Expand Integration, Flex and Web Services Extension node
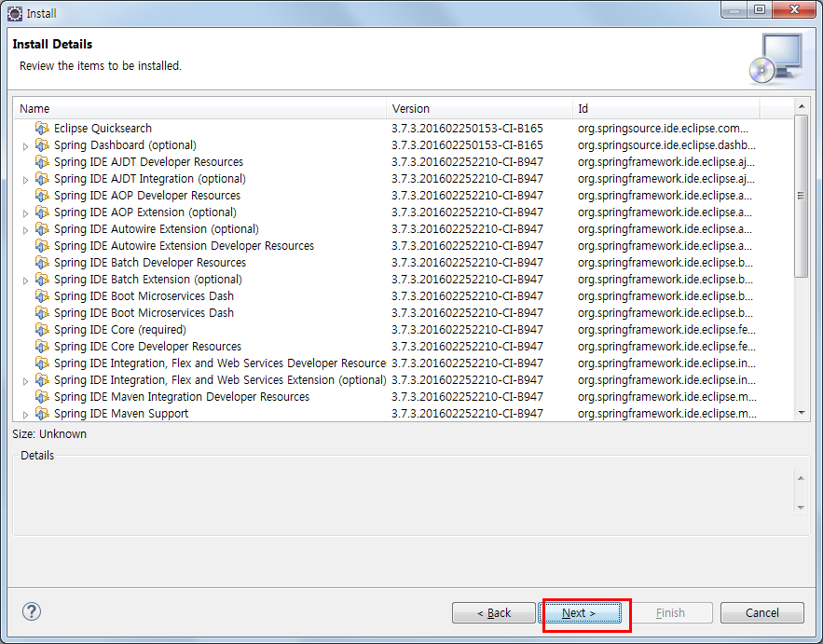 [25, 381]
